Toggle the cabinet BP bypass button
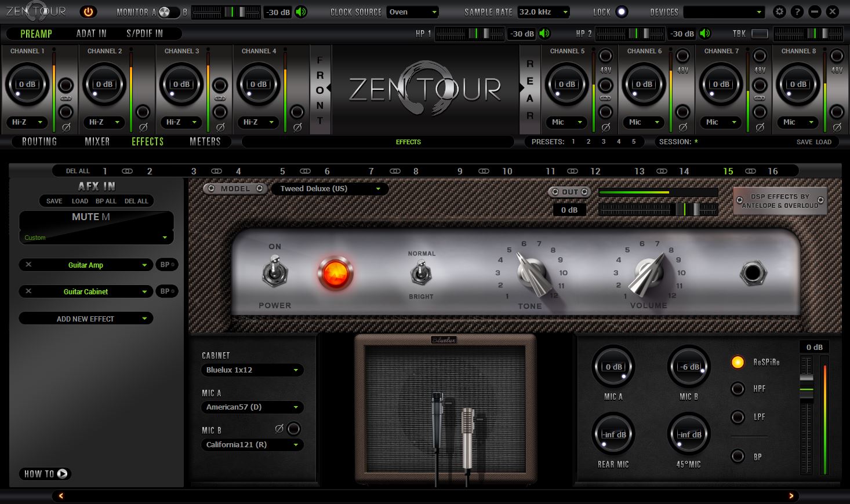The image size is (850, 504). (x=738, y=456)
